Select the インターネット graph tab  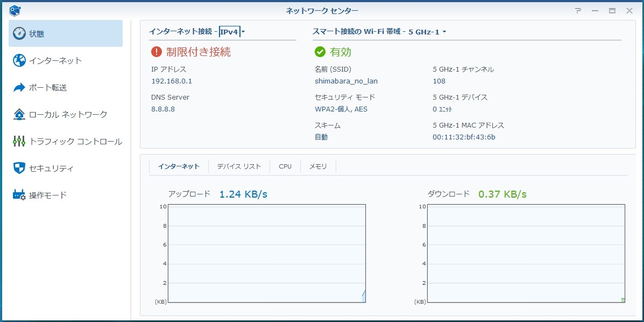coord(179,166)
